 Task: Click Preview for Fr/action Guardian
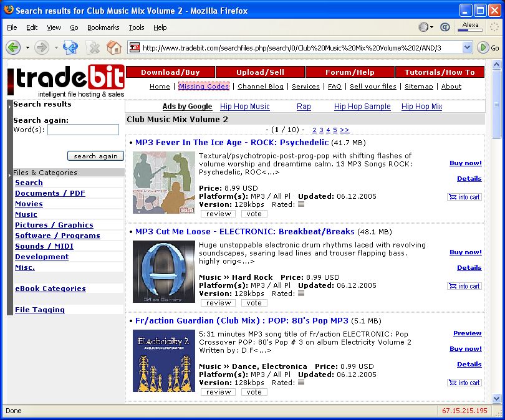pos(468,333)
